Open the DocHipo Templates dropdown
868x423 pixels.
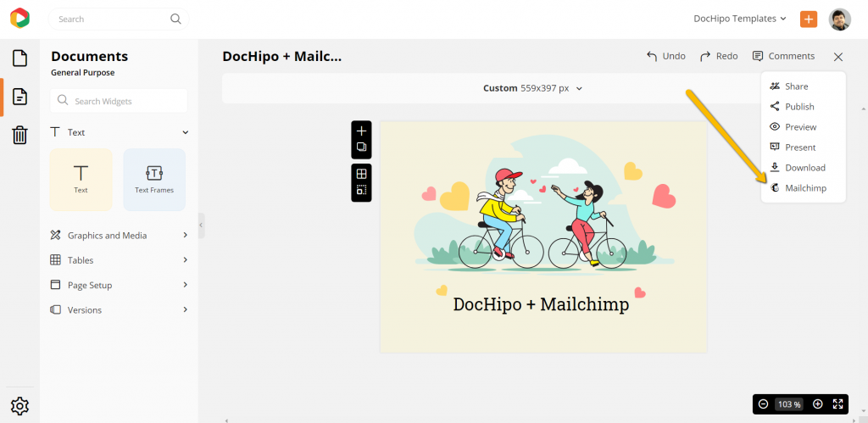pyautogui.click(x=739, y=19)
